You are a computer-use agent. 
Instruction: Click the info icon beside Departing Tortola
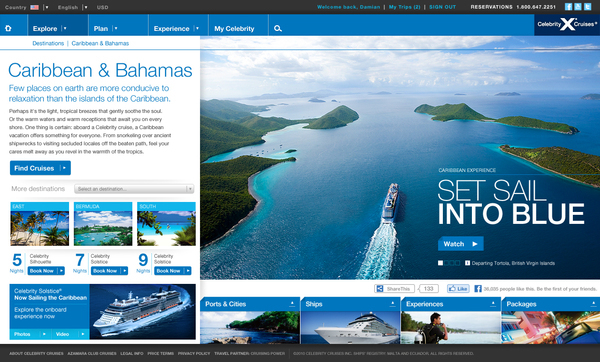467,263
